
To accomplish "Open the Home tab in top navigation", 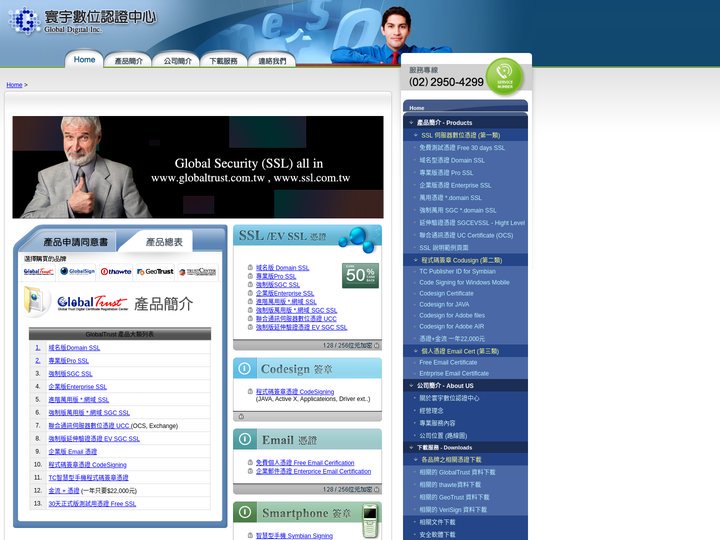I will (84, 60).
